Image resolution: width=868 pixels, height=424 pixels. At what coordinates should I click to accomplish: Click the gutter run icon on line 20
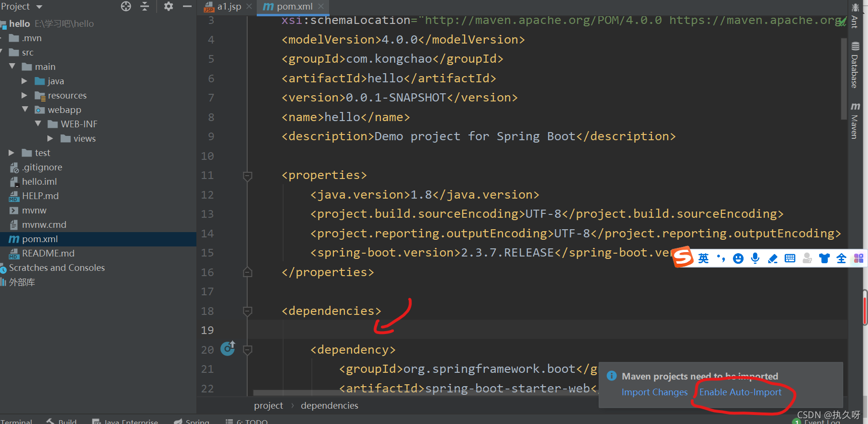point(228,349)
